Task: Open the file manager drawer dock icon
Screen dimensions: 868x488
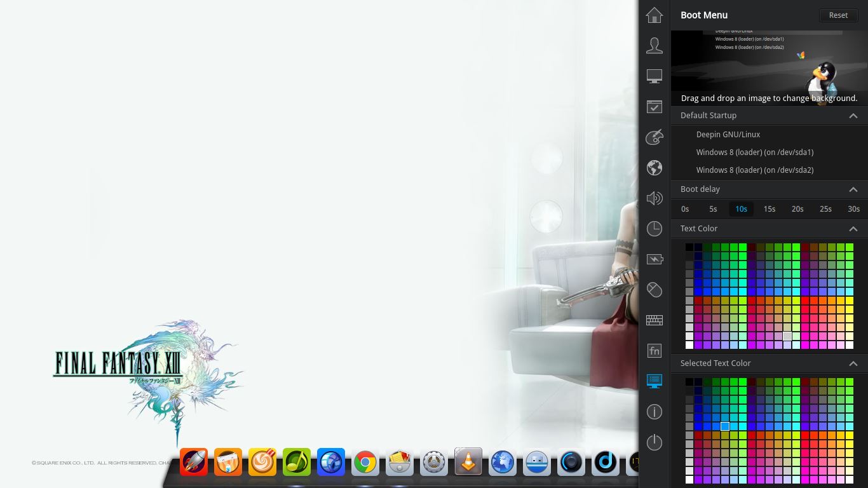Action: pos(400,462)
